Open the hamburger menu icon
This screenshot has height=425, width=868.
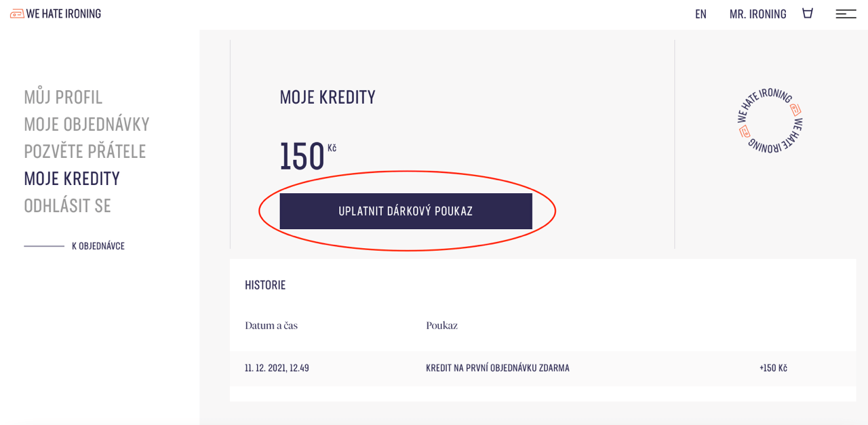846,14
